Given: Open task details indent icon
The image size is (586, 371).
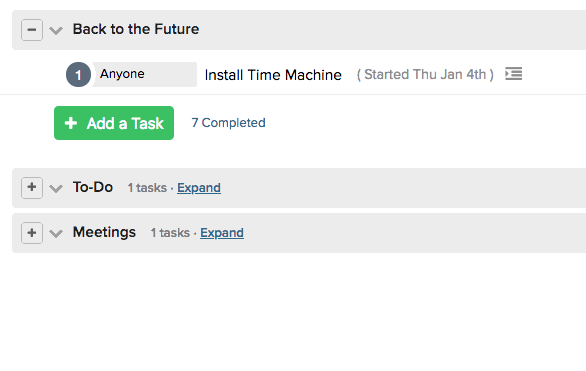Looking at the screenshot, I should pyautogui.click(x=513, y=74).
